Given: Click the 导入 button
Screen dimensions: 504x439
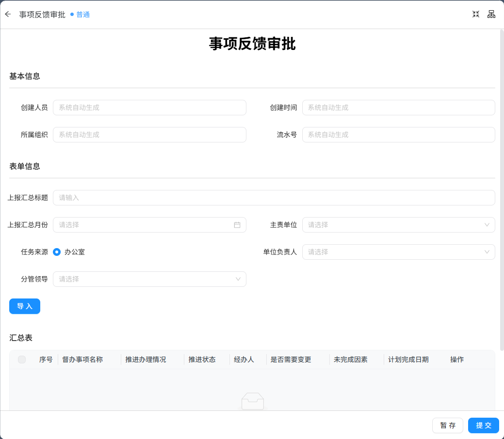Looking at the screenshot, I should (x=25, y=306).
